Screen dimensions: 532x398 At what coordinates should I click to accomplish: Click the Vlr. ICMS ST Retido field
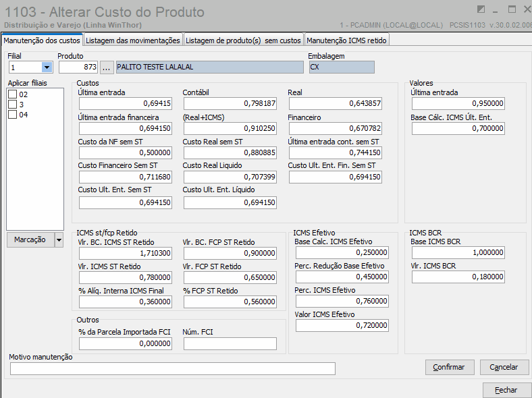pos(126,278)
